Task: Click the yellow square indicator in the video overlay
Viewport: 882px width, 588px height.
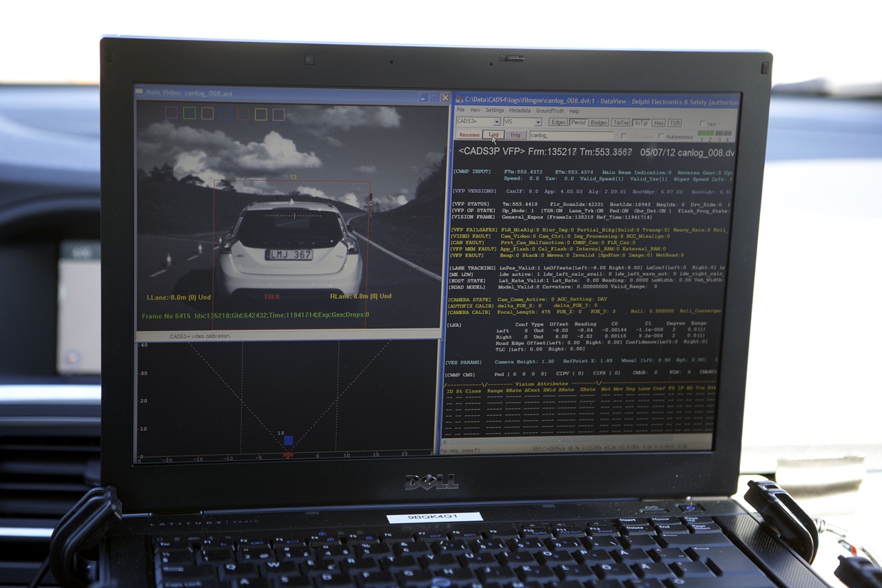Action: [x=261, y=114]
